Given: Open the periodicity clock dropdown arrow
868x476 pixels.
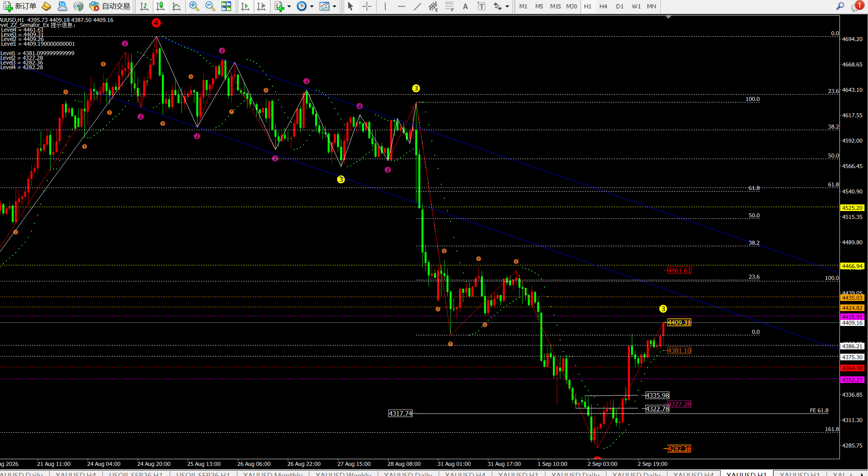Looking at the screenshot, I should 312,7.
